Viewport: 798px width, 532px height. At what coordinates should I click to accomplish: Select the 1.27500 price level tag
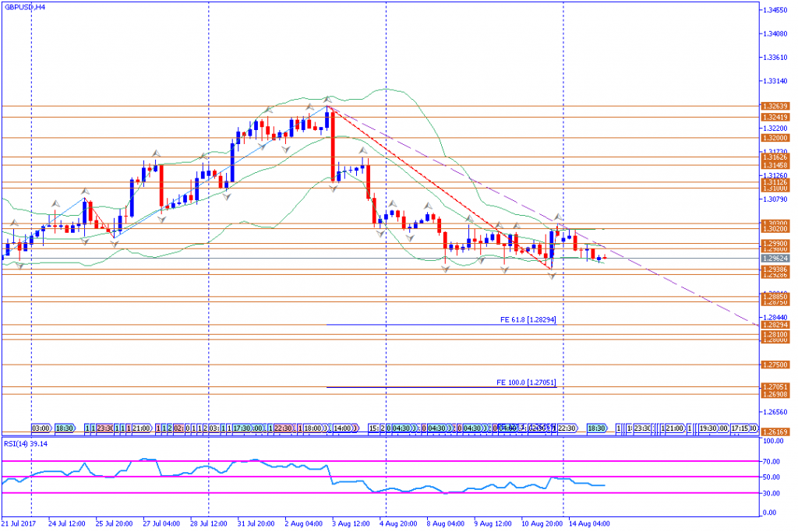pyautogui.click(x=775, y=365)
